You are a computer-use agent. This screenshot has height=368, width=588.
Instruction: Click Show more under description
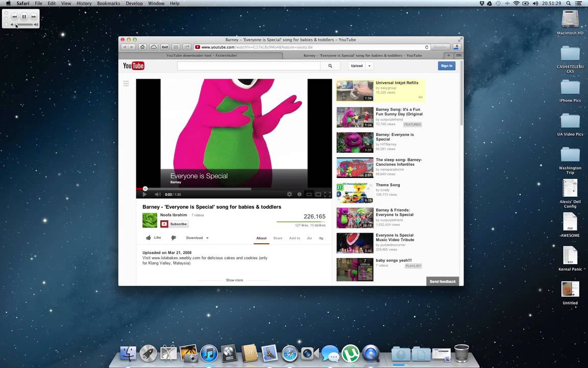tap(234, 280)
